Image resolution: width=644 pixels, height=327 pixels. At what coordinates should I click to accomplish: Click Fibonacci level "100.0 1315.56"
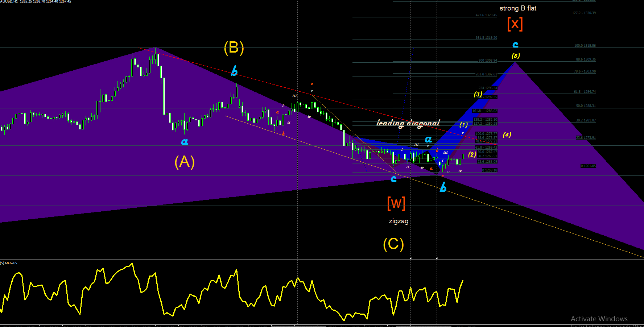585,46
